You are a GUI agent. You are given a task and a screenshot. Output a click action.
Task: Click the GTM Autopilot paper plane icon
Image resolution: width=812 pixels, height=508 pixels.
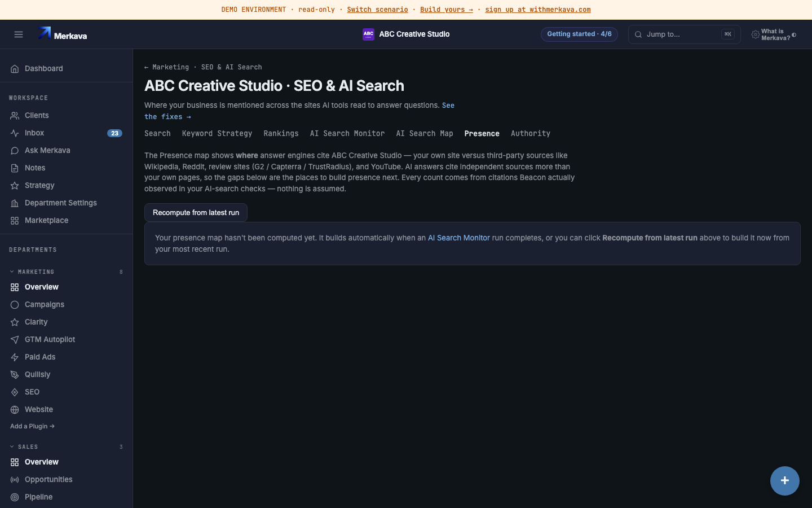15,340
